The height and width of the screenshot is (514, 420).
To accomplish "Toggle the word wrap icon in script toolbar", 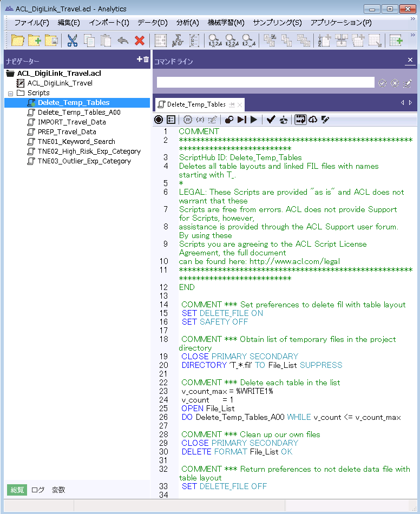I will coord(300,120).
